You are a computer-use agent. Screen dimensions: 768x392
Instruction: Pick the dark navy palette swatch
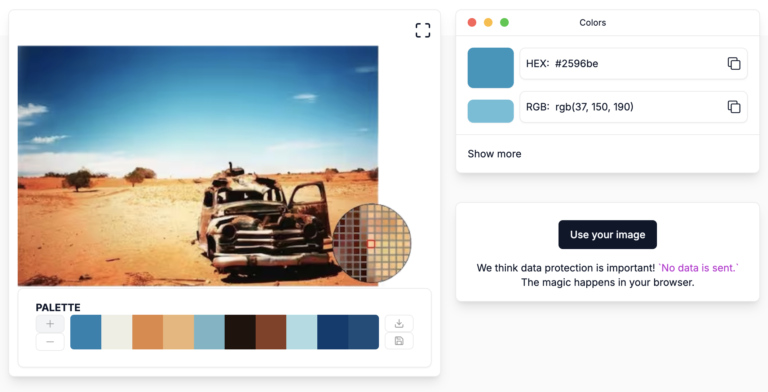point(333,332)
